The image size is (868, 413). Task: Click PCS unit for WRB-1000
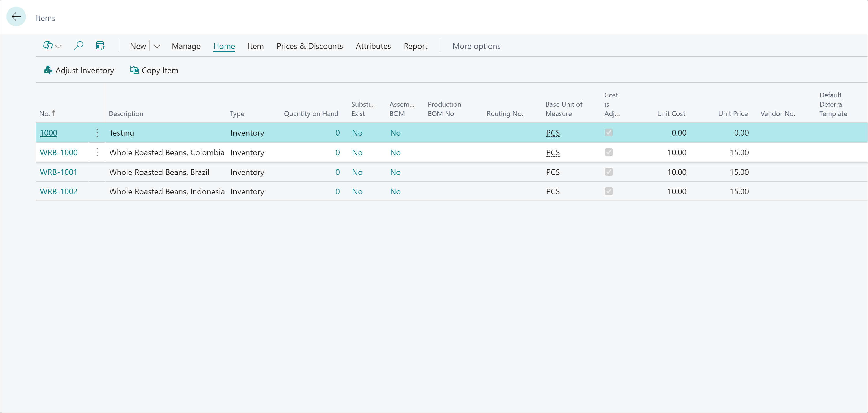(552, 152)
